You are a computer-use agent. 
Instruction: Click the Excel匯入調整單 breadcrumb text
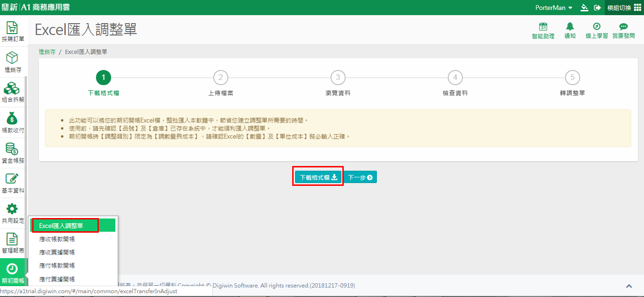point(86,52)
